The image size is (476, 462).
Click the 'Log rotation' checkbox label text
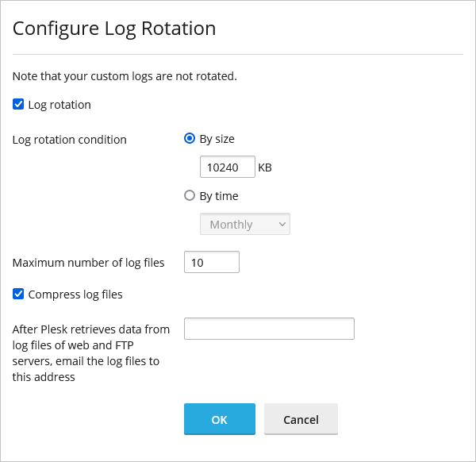[59, 105]
